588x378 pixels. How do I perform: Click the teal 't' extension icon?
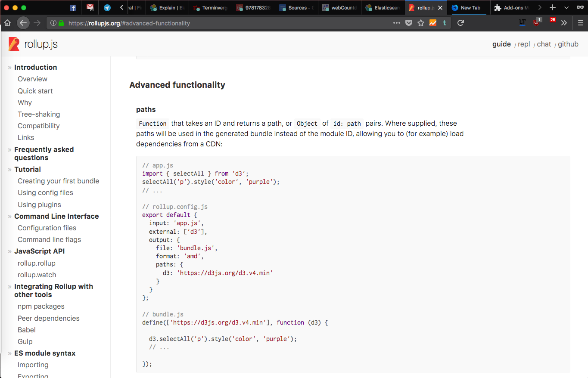click(445, 23)
